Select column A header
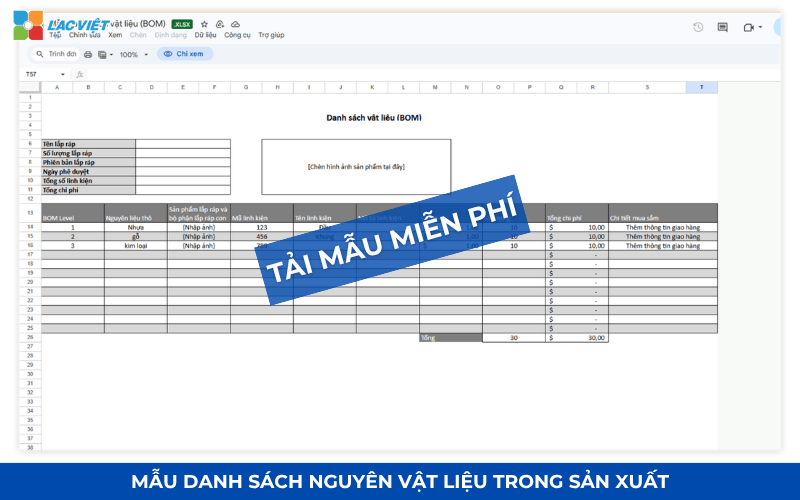 click(x=57, y=87)
